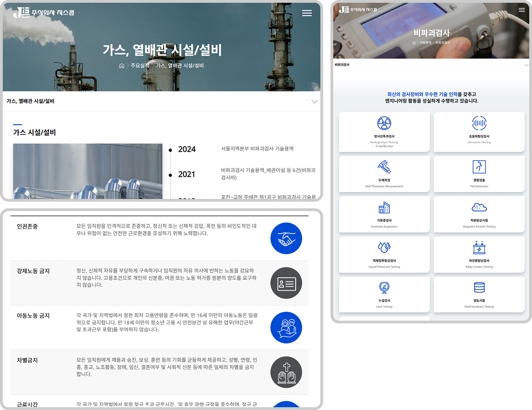The height and width of the screenshot is (410, 532).
Task: Click JIS logo on gas facilities page
Action: (43, 13)
